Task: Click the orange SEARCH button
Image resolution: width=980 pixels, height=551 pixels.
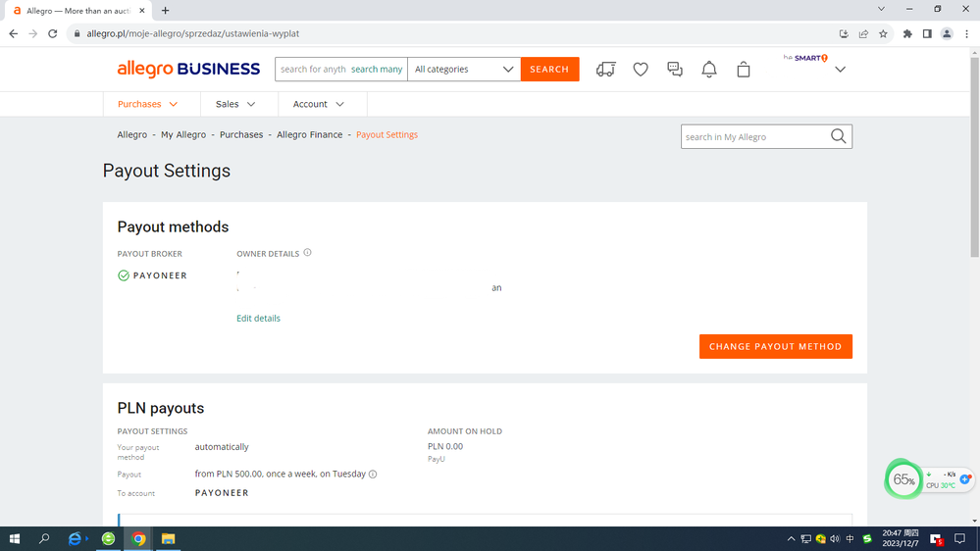Action: coord(549,70)
